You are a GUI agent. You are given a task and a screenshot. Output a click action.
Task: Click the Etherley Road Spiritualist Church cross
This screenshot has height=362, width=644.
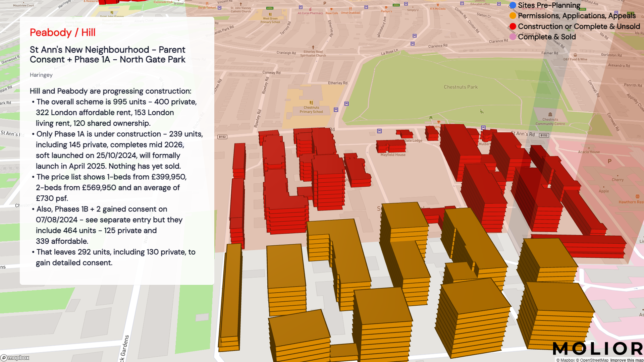click(x=313, y=48)
